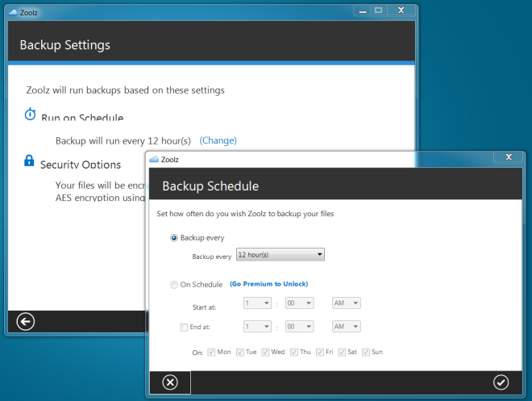Toggle the Sat checkbox
Image resolution: width=532 pixels, height=401 pixels.
[342, 352]
